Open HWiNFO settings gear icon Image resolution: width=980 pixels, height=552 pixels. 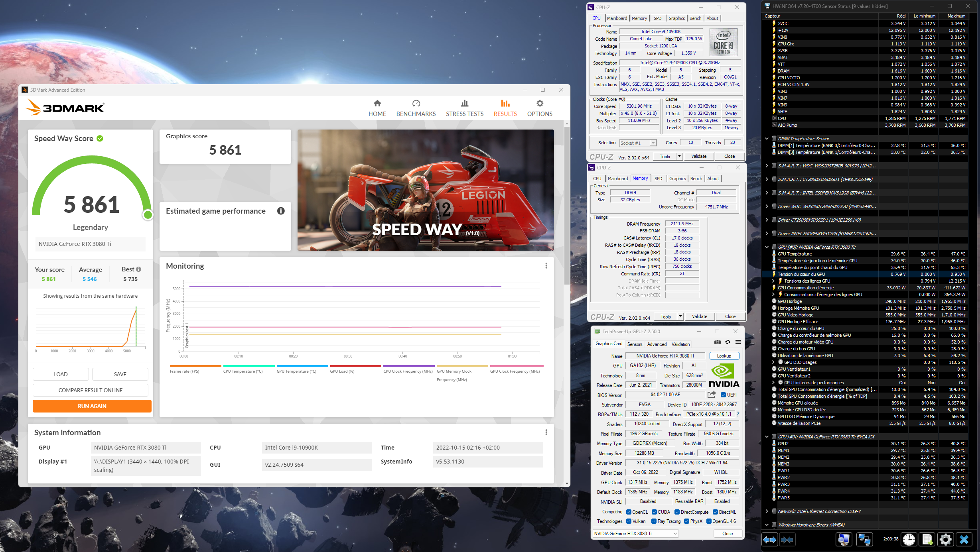click(x=945, y=540)
